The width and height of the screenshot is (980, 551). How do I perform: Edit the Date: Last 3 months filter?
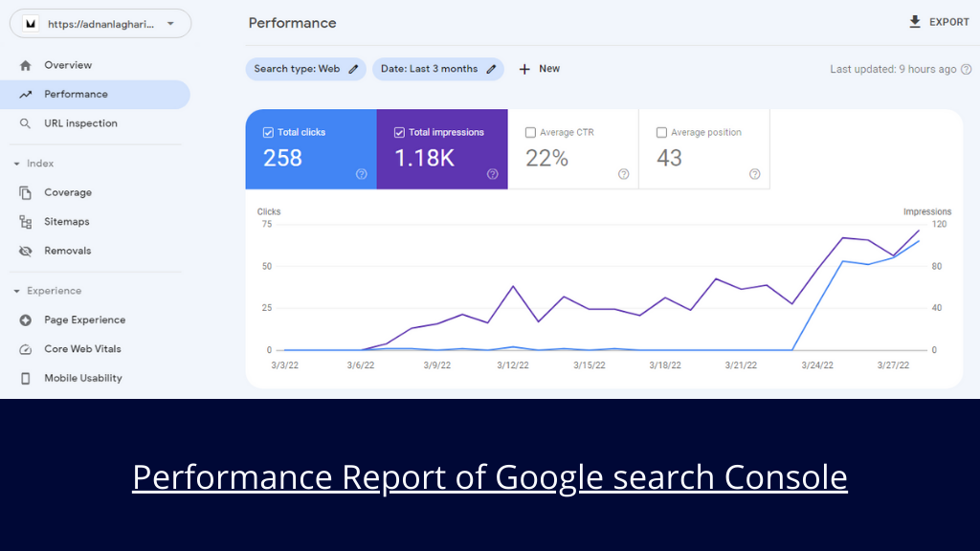pos(438,69)
